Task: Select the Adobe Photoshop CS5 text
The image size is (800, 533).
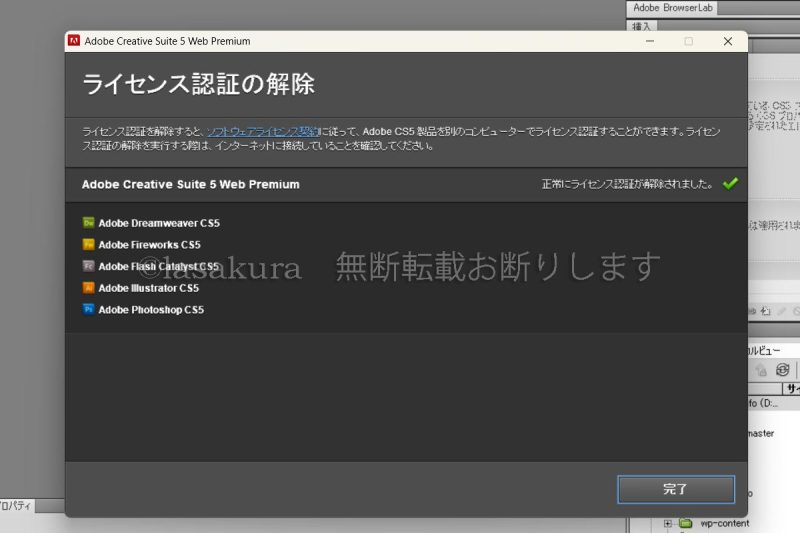Action: (x=151, y=310)
